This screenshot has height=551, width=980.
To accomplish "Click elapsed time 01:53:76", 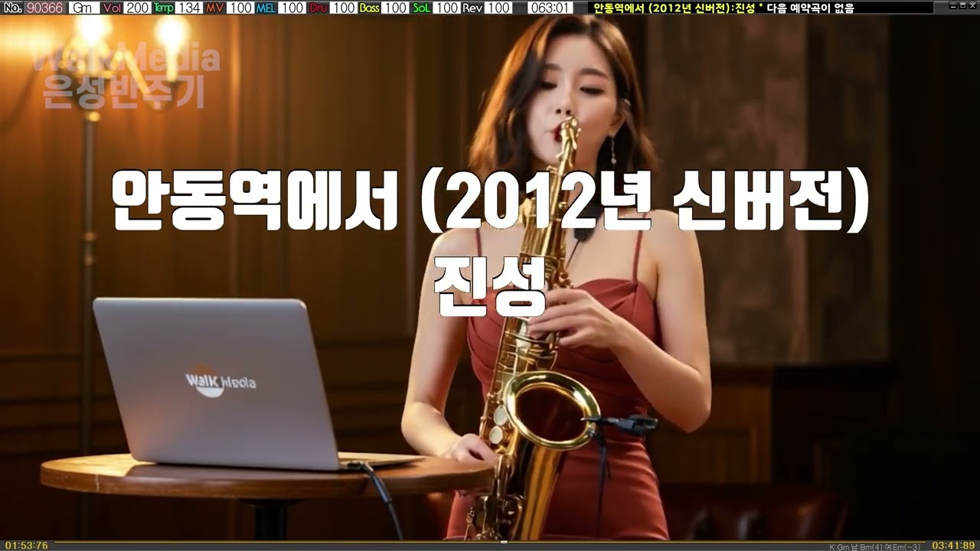I will 26,546.
